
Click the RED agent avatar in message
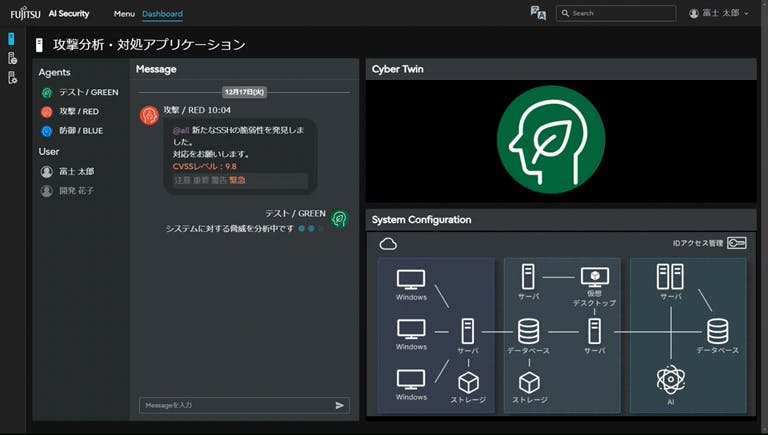click(149, 116)
